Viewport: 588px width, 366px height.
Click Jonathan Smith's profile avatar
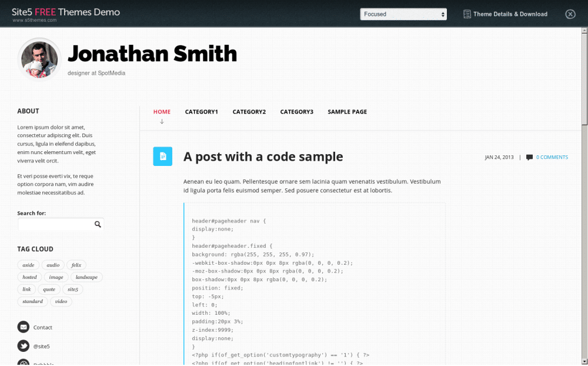(x=40, y=59)
